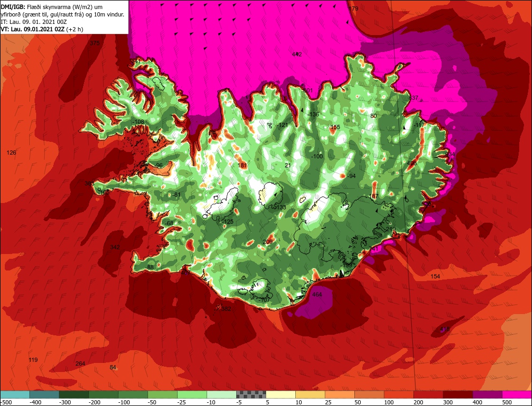Screen dimensions: 532x406
Task: Select the 133 value near the glacier
Action: (x=281, y=207)
